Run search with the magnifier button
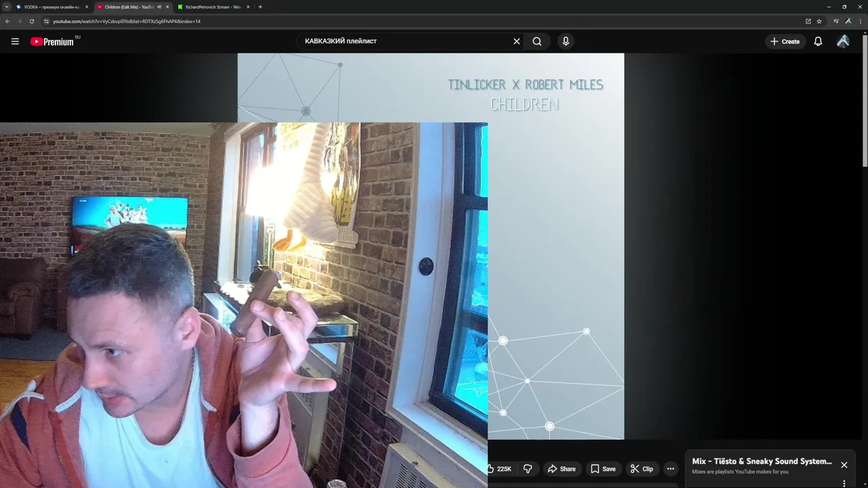This screenshot has height=488, width=868. pyautogui.click(x=537, y=41)
